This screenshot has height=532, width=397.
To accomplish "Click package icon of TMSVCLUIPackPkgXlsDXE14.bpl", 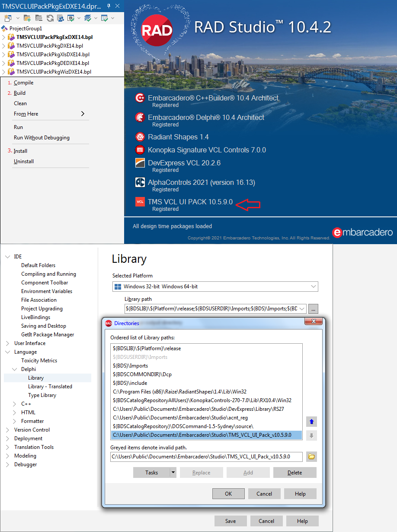I will [11, 54].
